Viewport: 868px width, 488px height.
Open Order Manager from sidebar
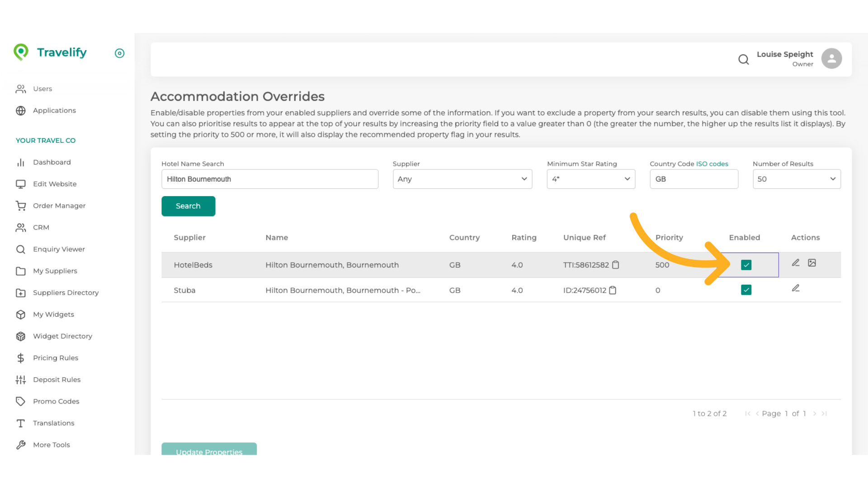(59, 206)
